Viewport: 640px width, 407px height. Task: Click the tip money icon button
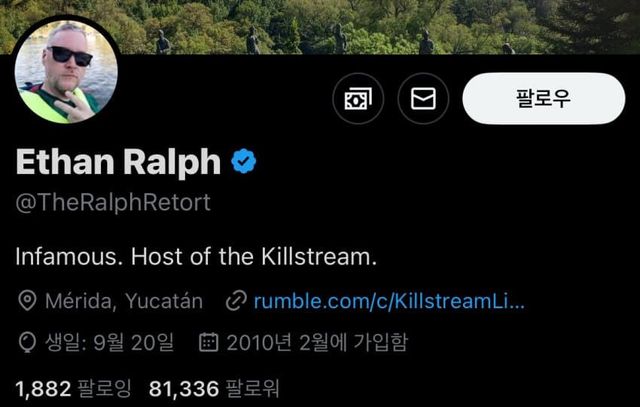(358, 98)
